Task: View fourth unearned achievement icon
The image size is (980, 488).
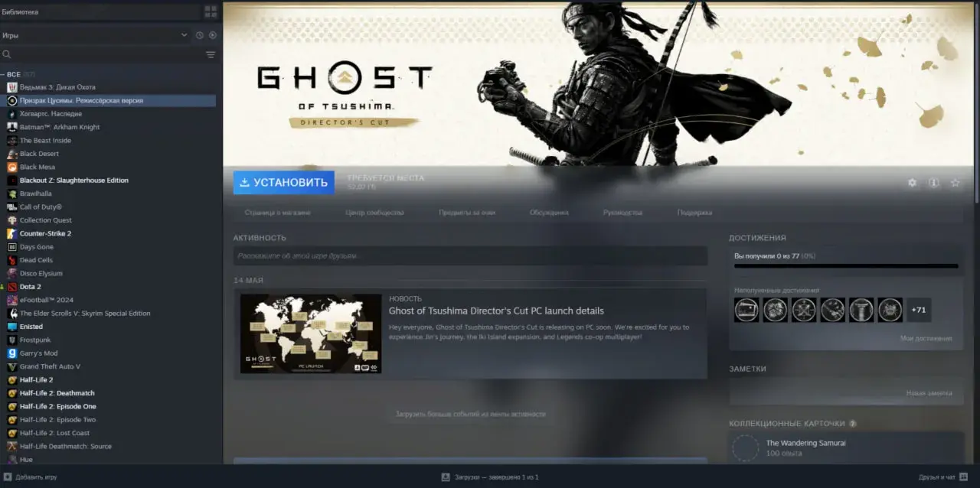Action: coord(832,310)
